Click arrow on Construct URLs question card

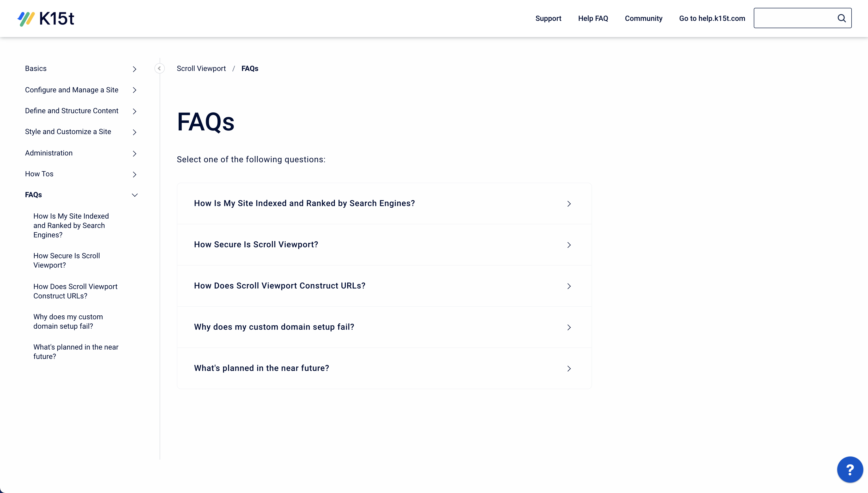coord(569,286)
